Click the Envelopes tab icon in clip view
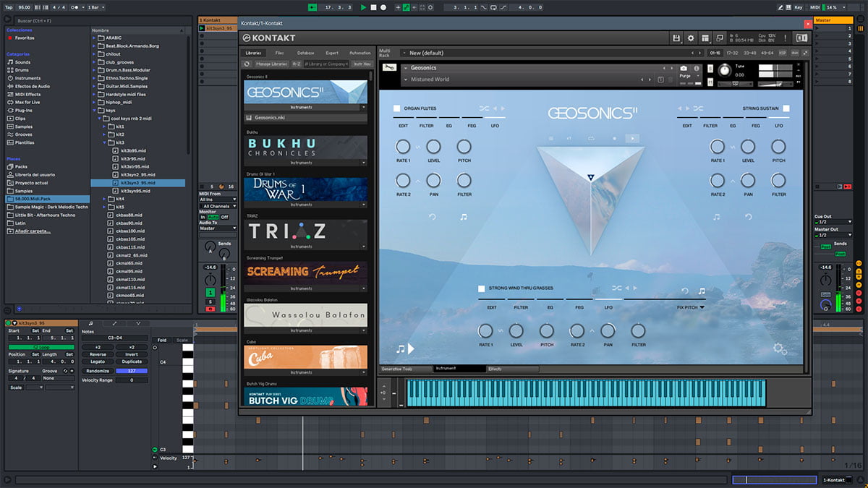Screen dimensions: 868x488 [x=114, y=323]
